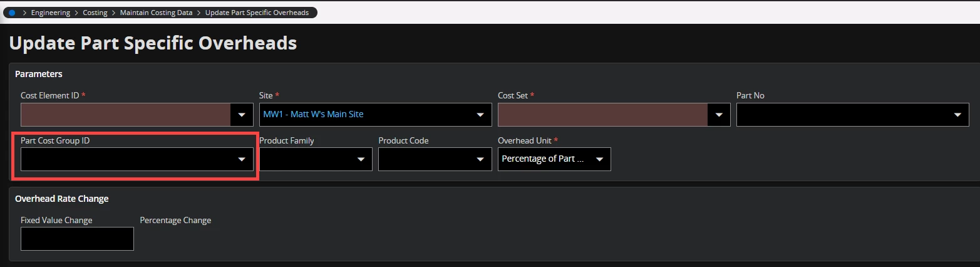Viewport: 980px width, 267px height.
Task: Focus the Part Cost Group ID field
Action: click(x=125, y=159)
